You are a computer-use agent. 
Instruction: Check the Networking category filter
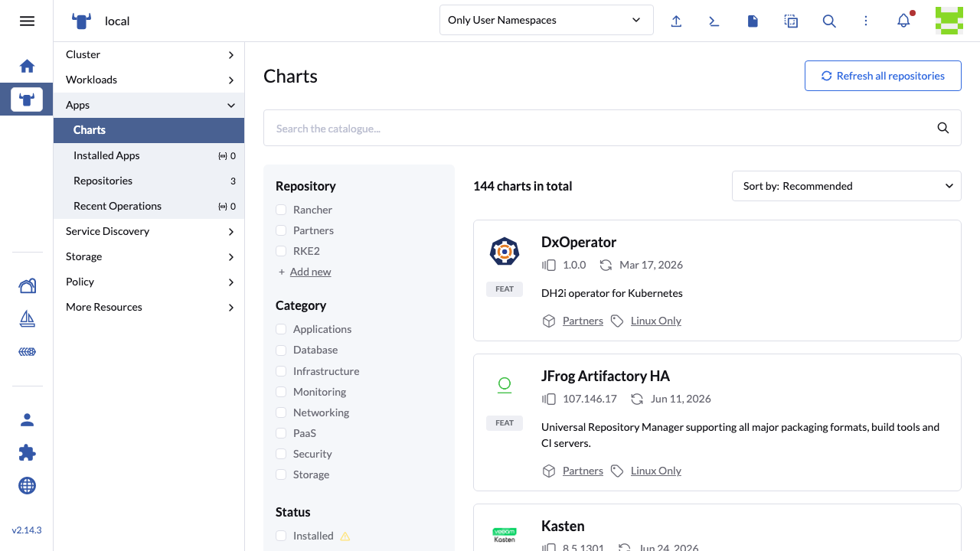[x=281, y=412]
